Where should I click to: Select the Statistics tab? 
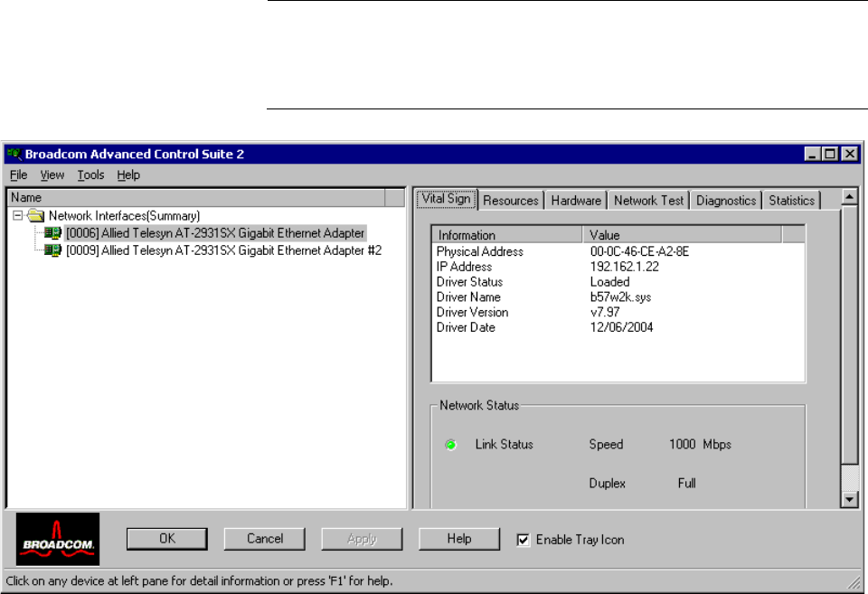792,201
